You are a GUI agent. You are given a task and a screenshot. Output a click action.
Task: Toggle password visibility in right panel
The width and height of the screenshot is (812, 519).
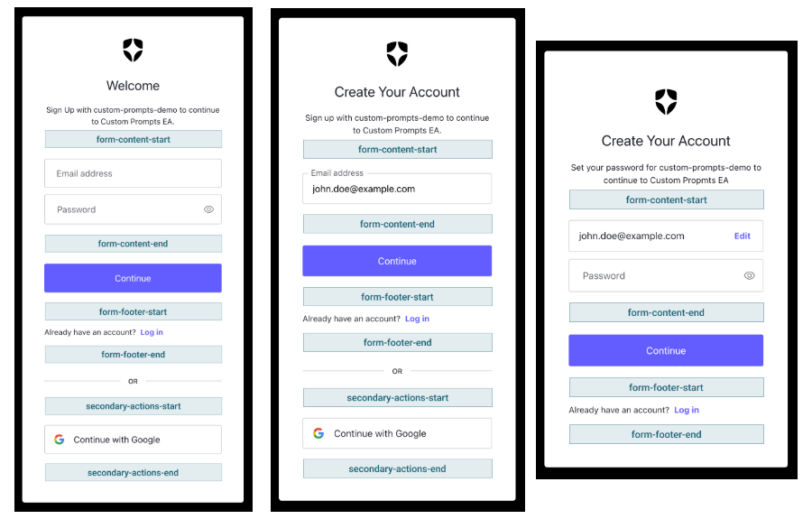click(x=750, y=275)
